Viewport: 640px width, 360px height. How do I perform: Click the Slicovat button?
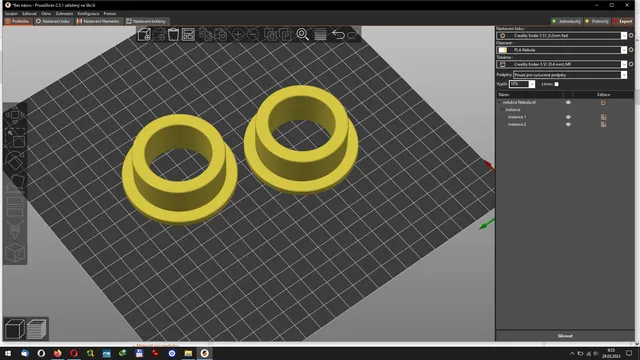coord(565,336)
